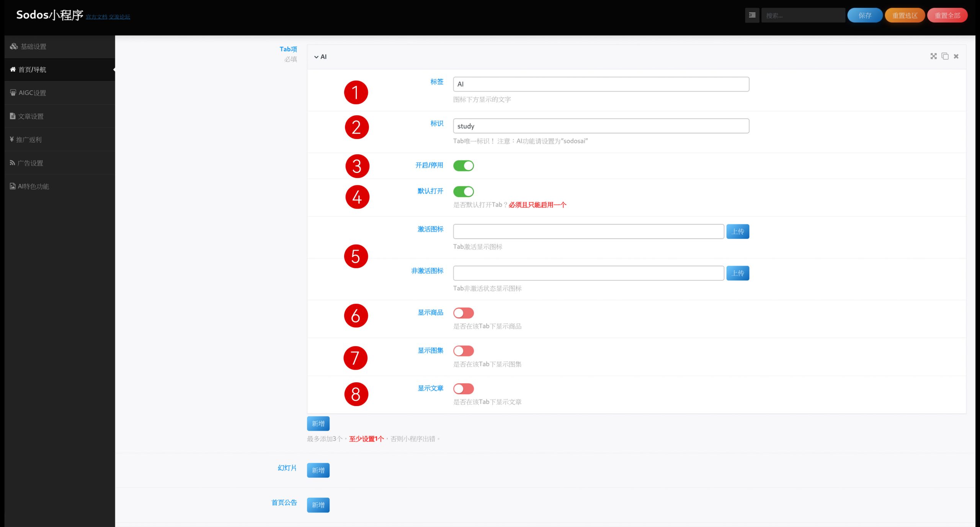Click the 标识 input containing study
Image resolution: width=980 pixels, height=527 pixels.
[x=601, y=126]
